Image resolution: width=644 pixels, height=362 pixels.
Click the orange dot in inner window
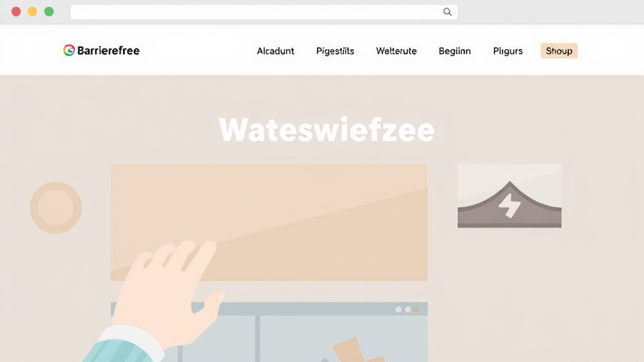point(416,309)
